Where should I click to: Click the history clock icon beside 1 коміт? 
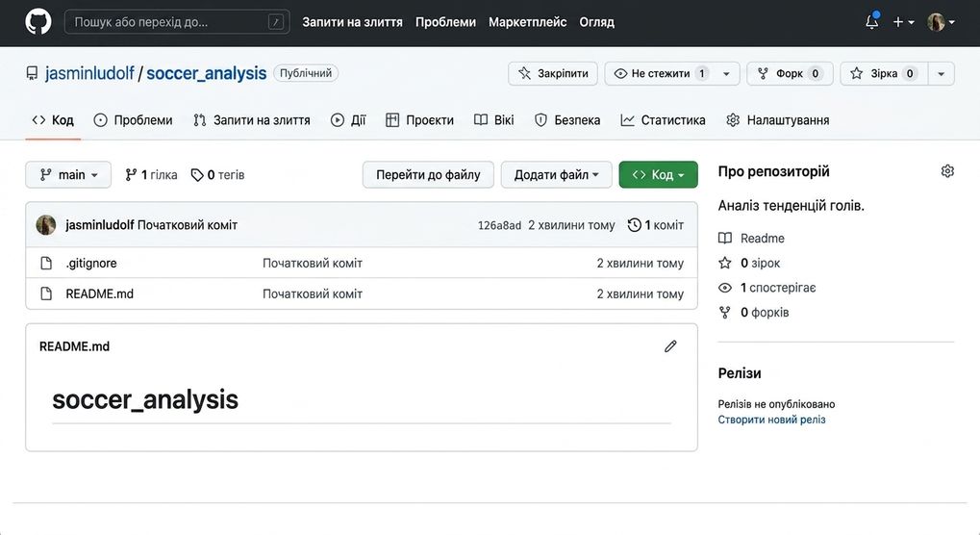[x=635, y=225]
